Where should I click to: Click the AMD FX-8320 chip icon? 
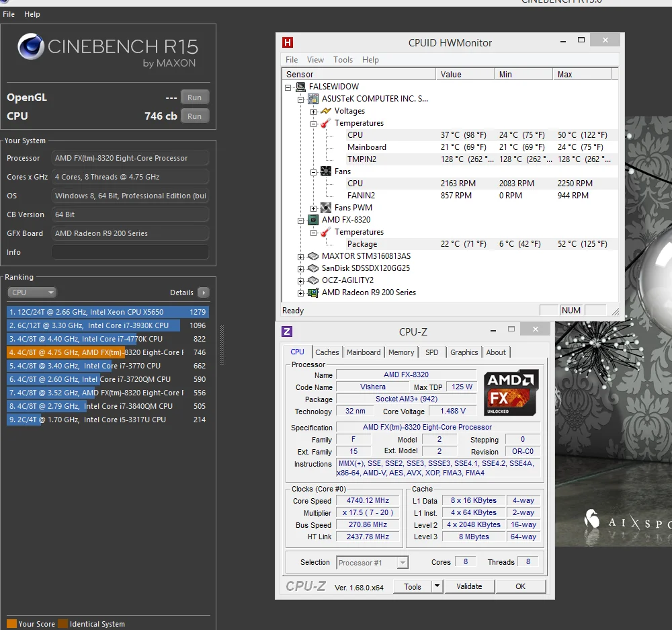[314, 220]
